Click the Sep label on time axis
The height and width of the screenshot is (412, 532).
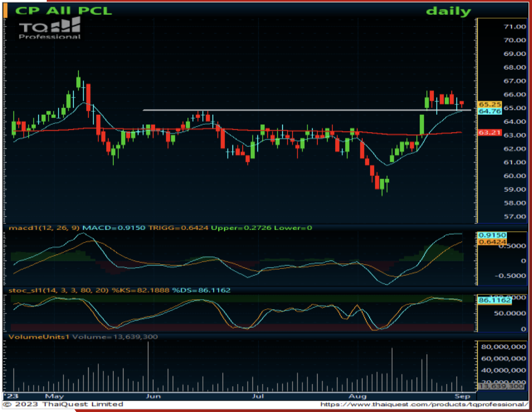[x=463, y=396]
